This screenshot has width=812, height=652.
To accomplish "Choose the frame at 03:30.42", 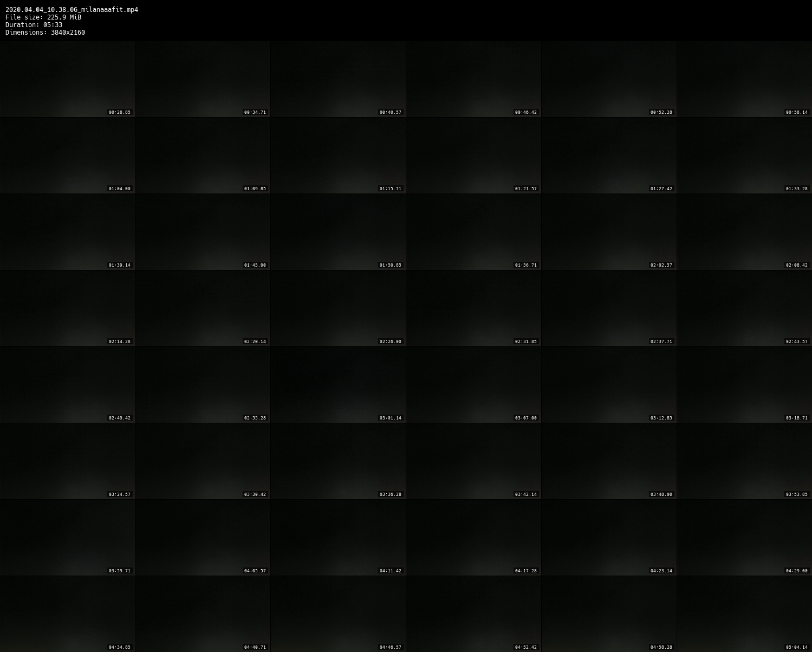I will click(203, 461).
